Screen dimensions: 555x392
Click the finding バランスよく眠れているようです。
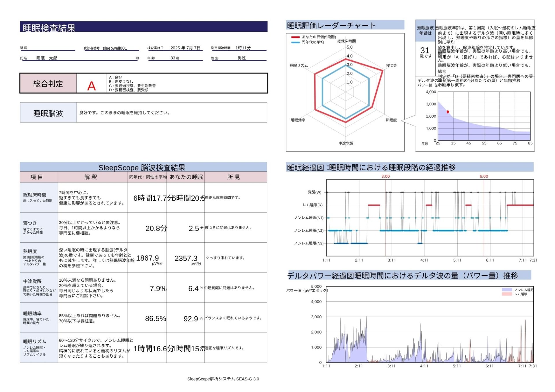click(233, 318)
